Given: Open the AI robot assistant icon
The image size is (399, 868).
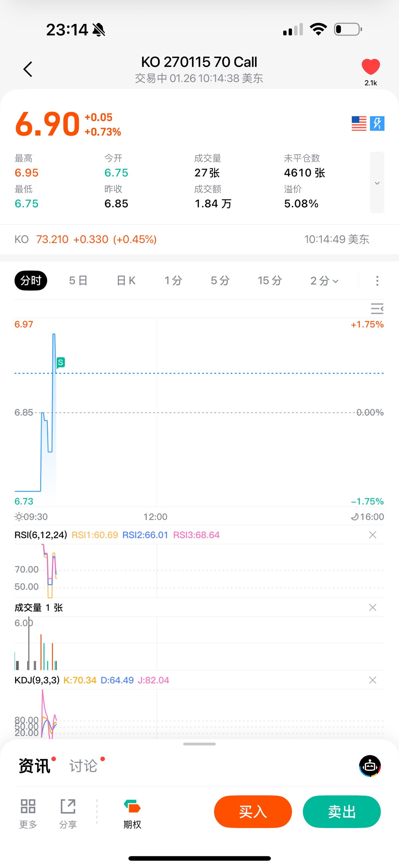Looking at the screenshot, I should [370, 766].
